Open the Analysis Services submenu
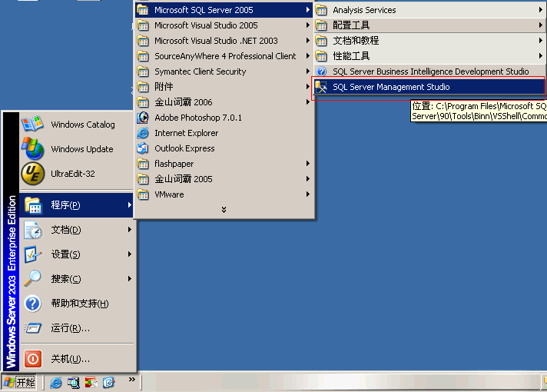The height and width of the screenshot is (392, 547). tap(429, 10)
